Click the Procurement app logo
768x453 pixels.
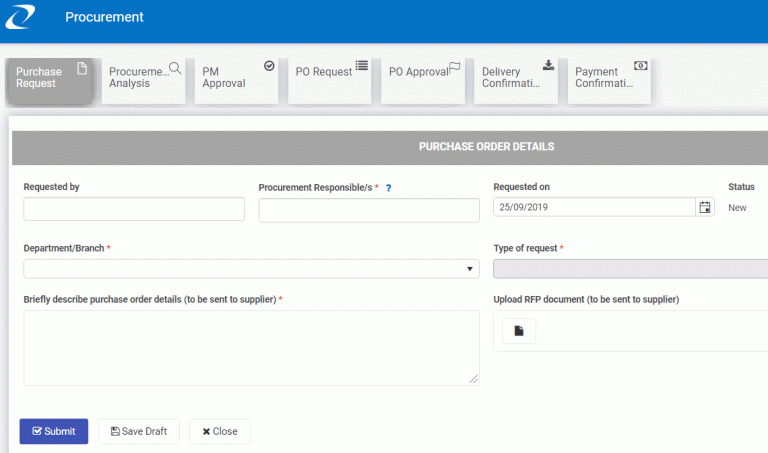tap(20, 17)
